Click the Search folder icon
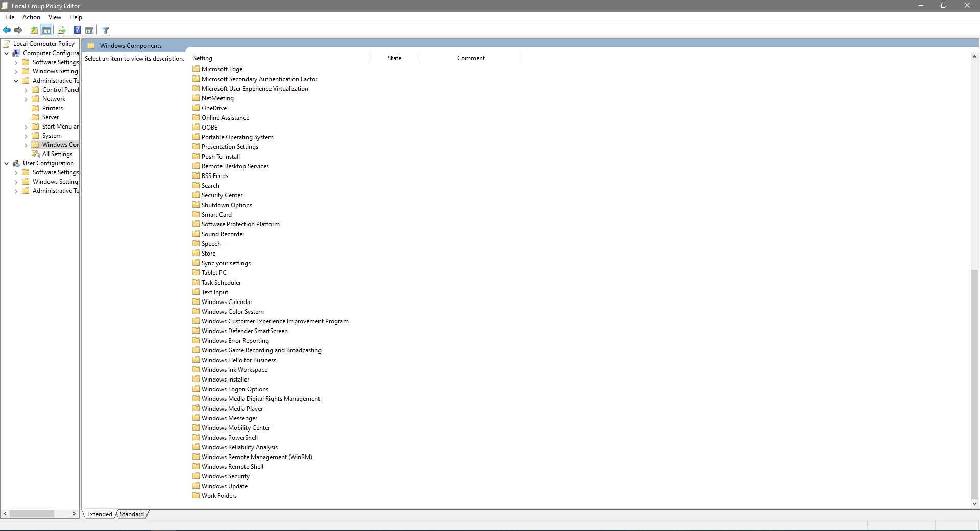Image resolution: width=980 pixels, height=531 pixels. point(196,185)
